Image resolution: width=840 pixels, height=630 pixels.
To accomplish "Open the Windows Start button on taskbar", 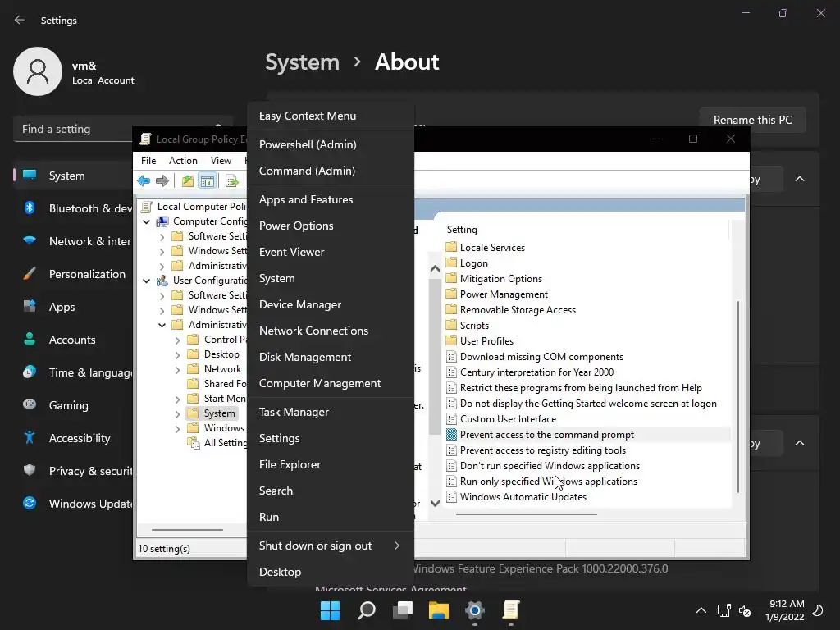I will click(x=330, y=610).
